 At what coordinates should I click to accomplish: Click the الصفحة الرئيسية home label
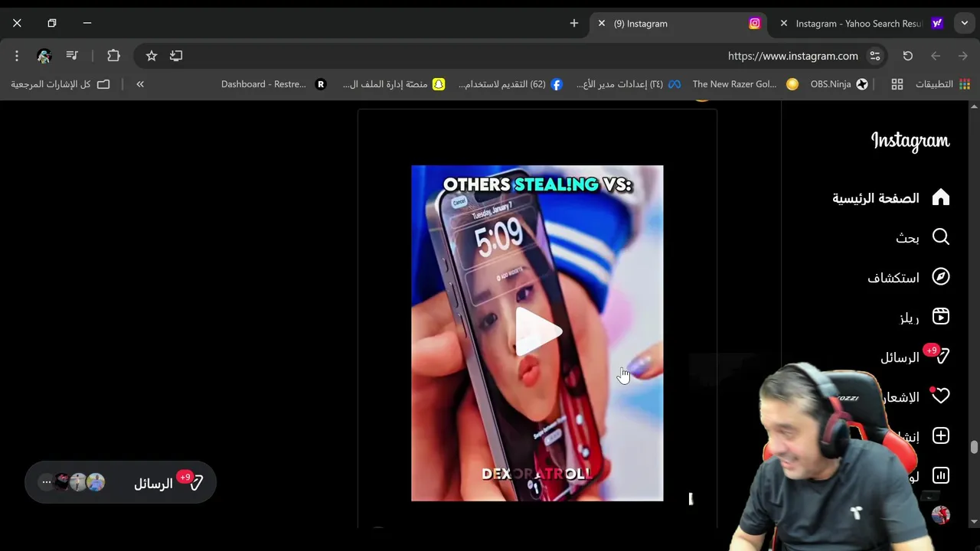click(875, 198)
